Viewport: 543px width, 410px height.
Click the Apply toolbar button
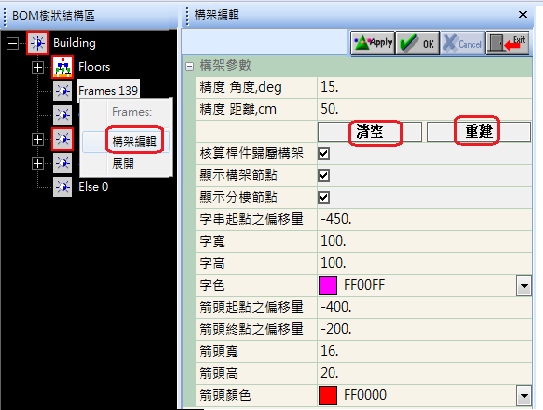click(x=373, y=43)
